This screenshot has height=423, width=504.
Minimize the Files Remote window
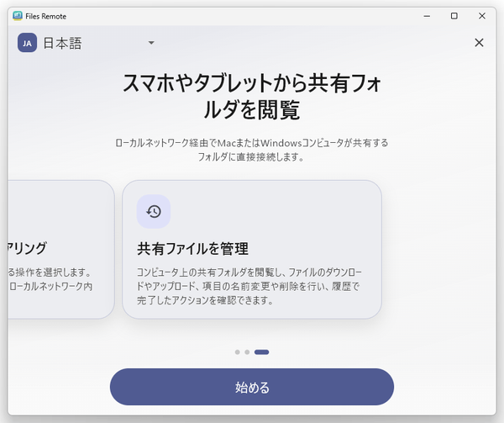pyautogui.click(x=427, y=16)
